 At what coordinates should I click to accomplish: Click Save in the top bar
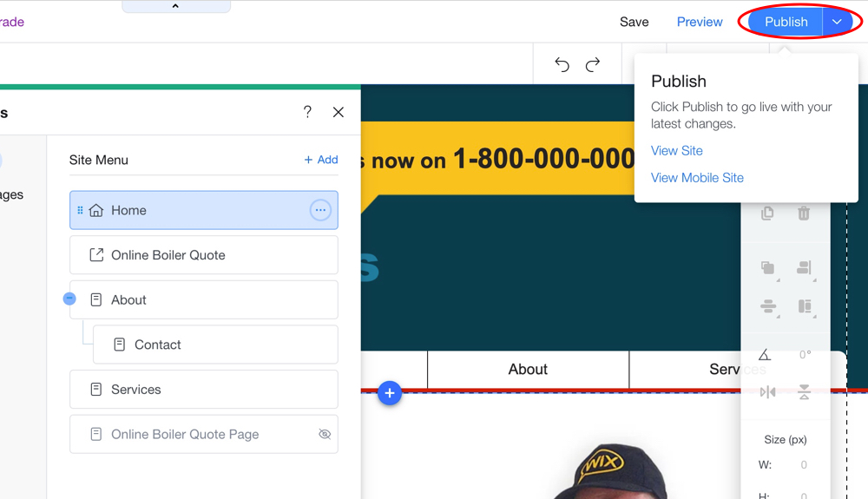[x=634, y=22]
